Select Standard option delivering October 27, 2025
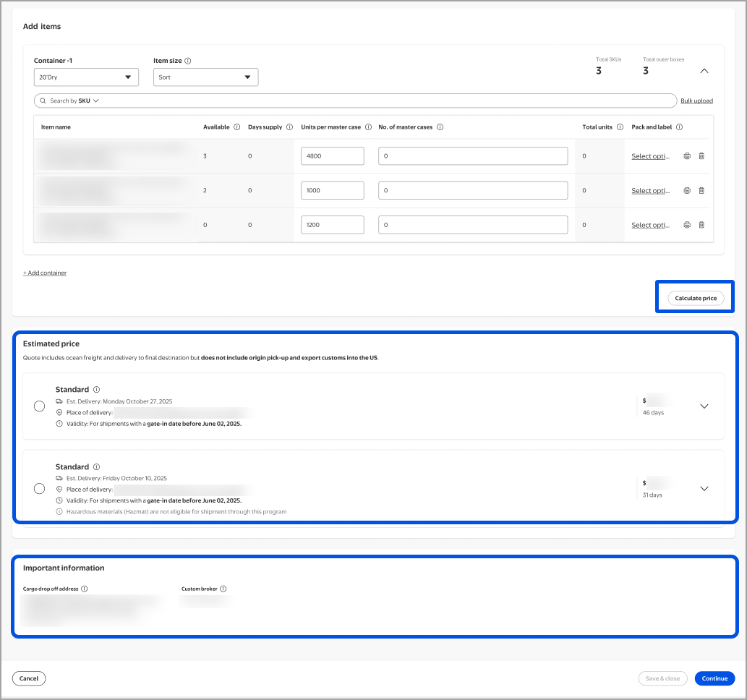 40,406
